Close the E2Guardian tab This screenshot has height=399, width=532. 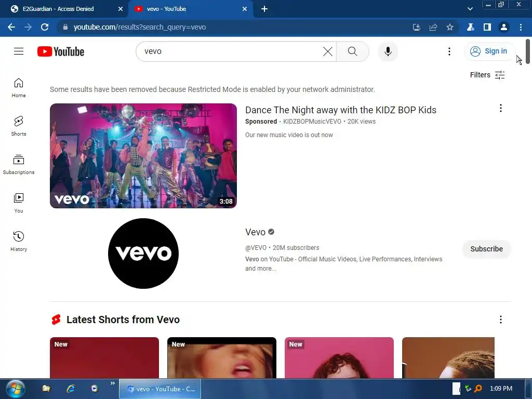(x=121, y=9)
